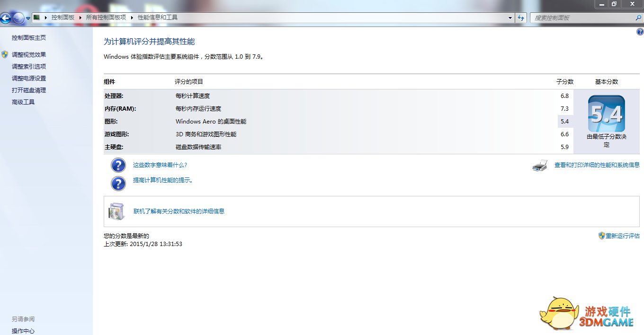This screenshot has height=335, width=644.
Task: Click the Back navigation arrow button
Action: coord(6,18)
